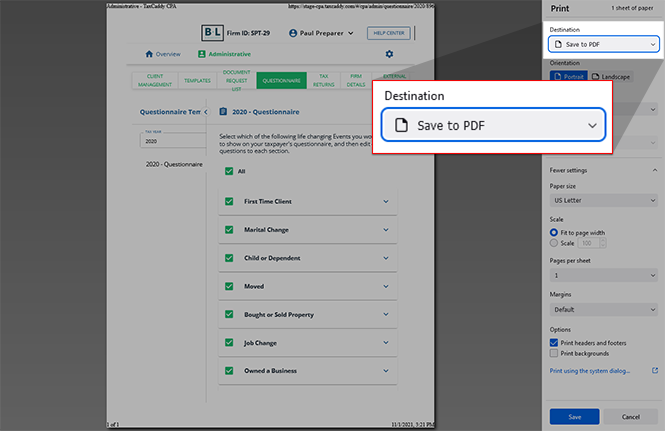Select 2020 - Questionnaire in the template list

174,164
